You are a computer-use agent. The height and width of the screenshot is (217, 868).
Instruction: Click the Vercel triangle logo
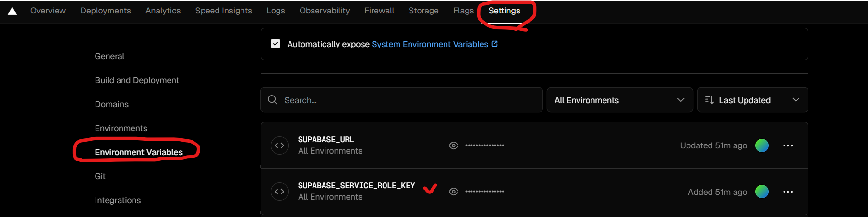[12, 11]
